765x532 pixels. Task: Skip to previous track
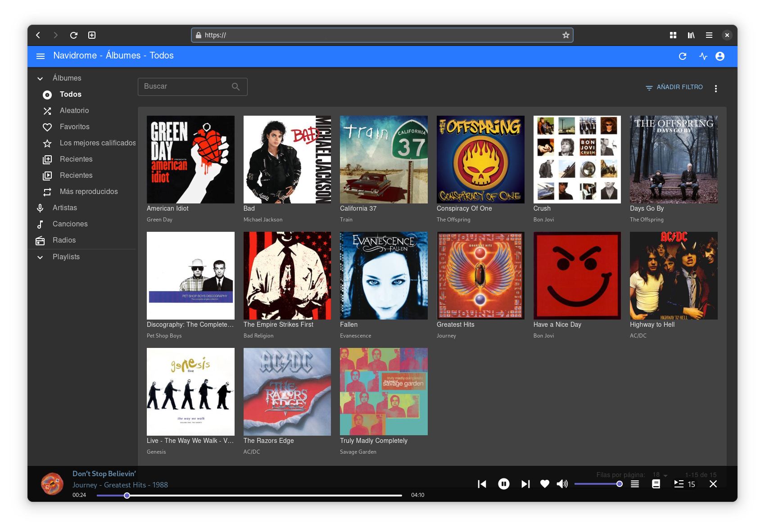click(x=482, y=484)
